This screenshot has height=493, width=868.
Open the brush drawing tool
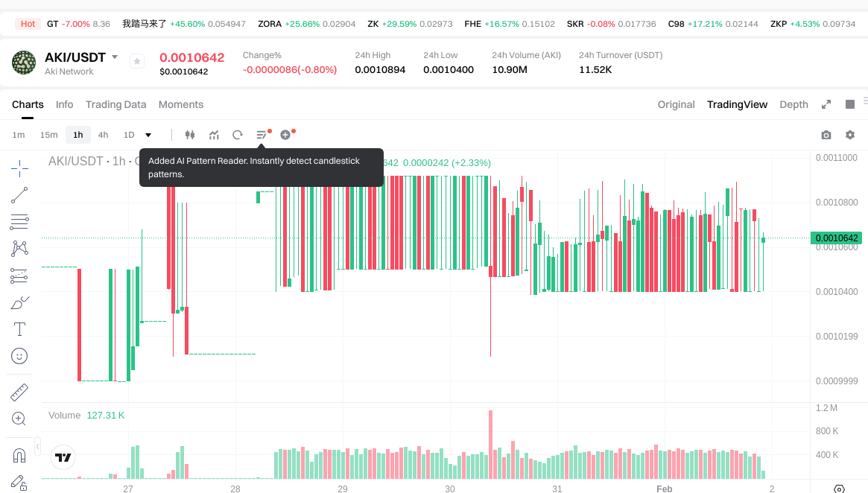(19, 302)
